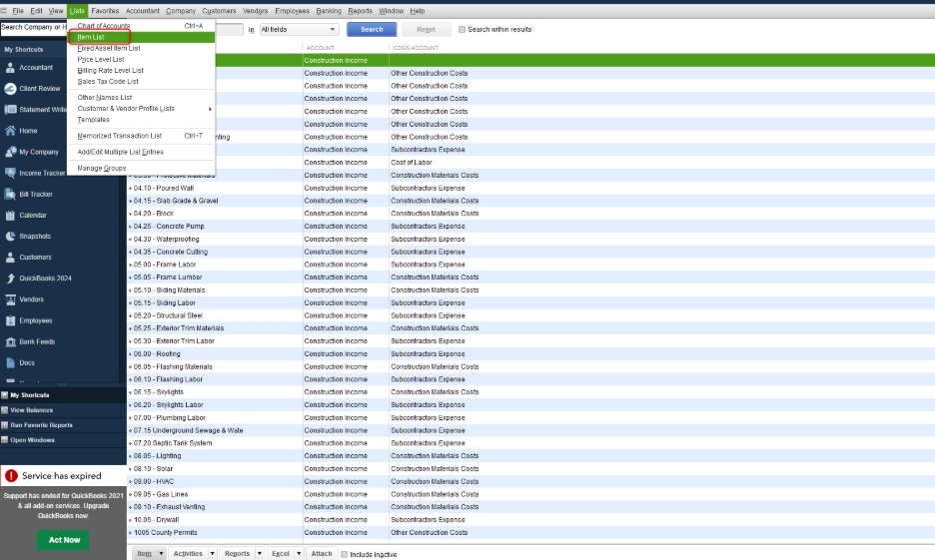
Task: Open Docs shortcut
Action: tap(20, 362)
